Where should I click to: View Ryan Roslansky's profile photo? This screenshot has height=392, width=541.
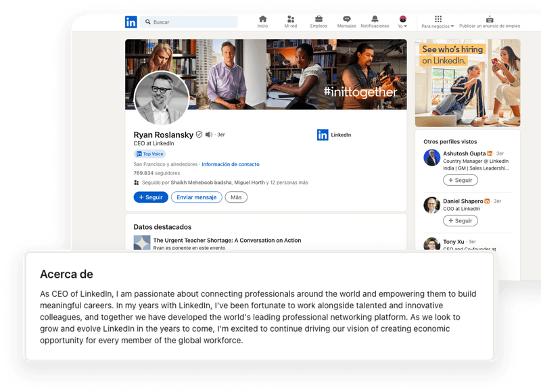[162, 98]
